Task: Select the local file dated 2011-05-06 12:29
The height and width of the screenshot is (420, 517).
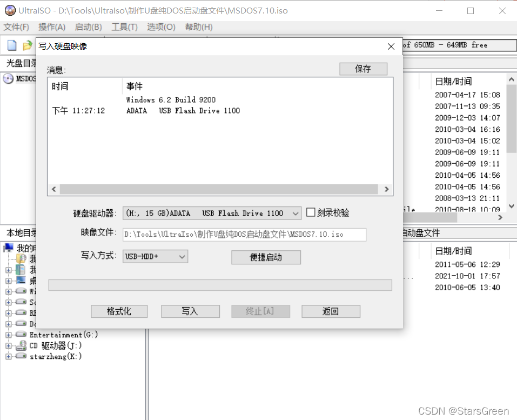Action: pyautogui.click(x=467, y=264)
